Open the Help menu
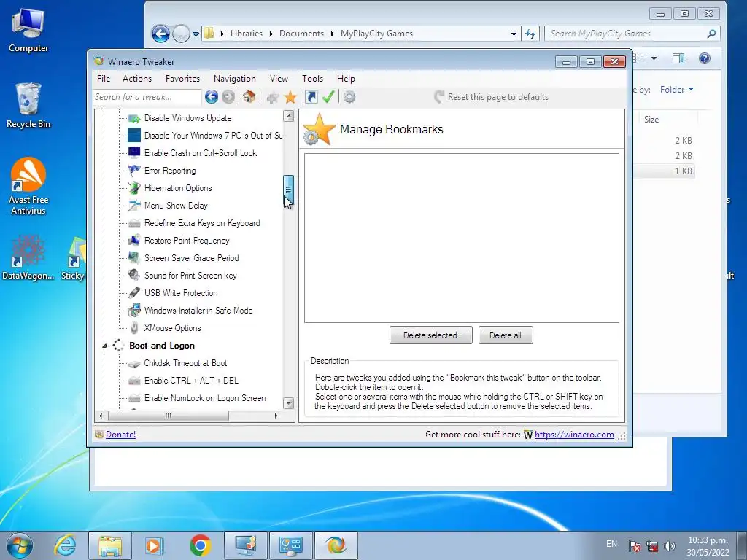 [346, 79]
